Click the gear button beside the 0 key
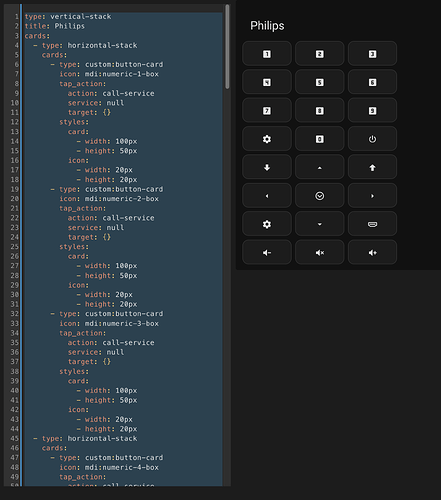This screenshot has height=500, width=441. click(267, 139)
